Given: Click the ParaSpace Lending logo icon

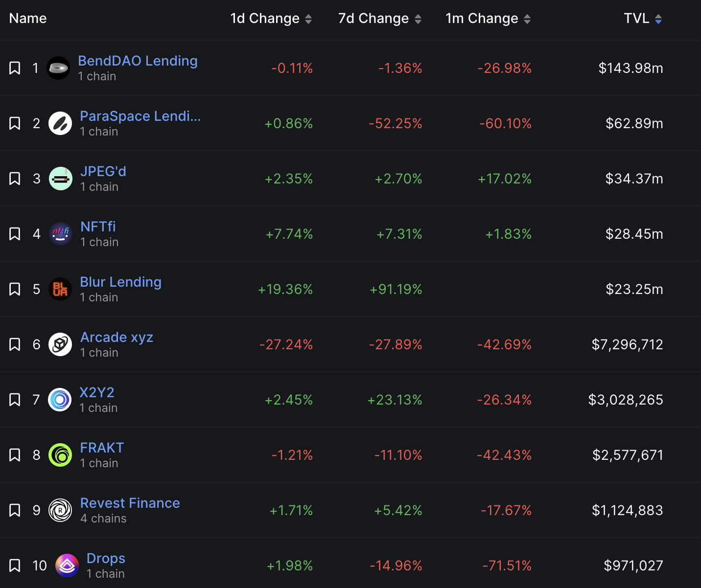Looking at the screenshot, I should point(60,123).
